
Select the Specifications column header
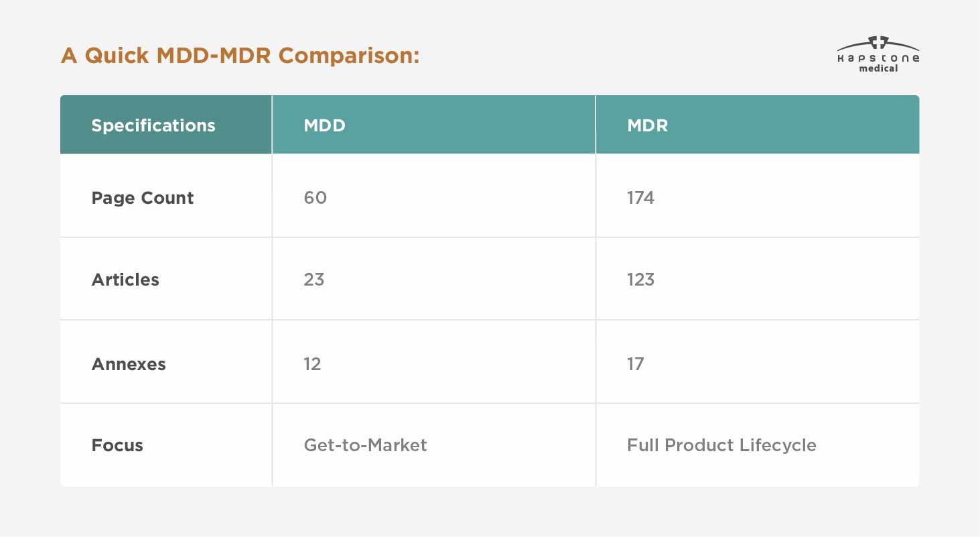point(153,125)
